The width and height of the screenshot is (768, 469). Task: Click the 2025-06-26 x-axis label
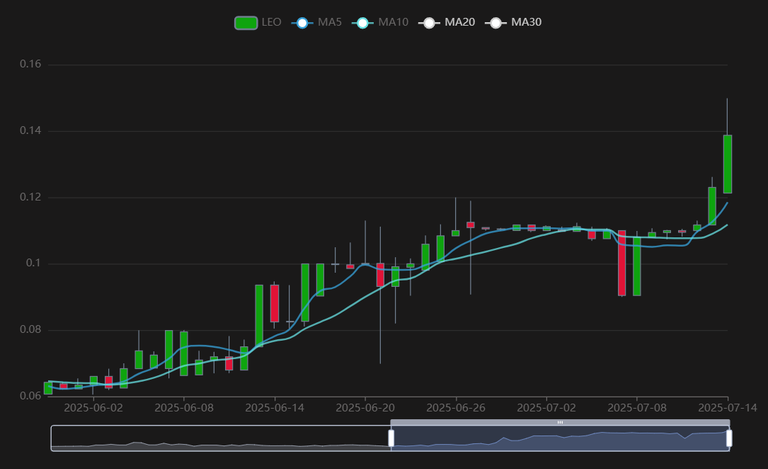click(456, 408)
